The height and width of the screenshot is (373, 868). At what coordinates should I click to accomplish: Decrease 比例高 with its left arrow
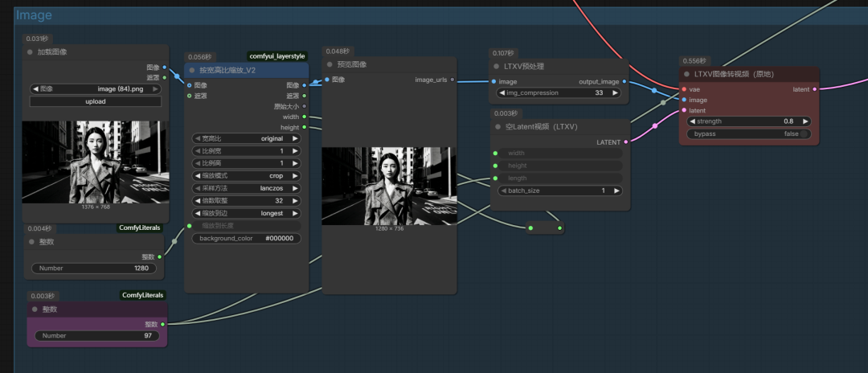(x=199, y=163)
